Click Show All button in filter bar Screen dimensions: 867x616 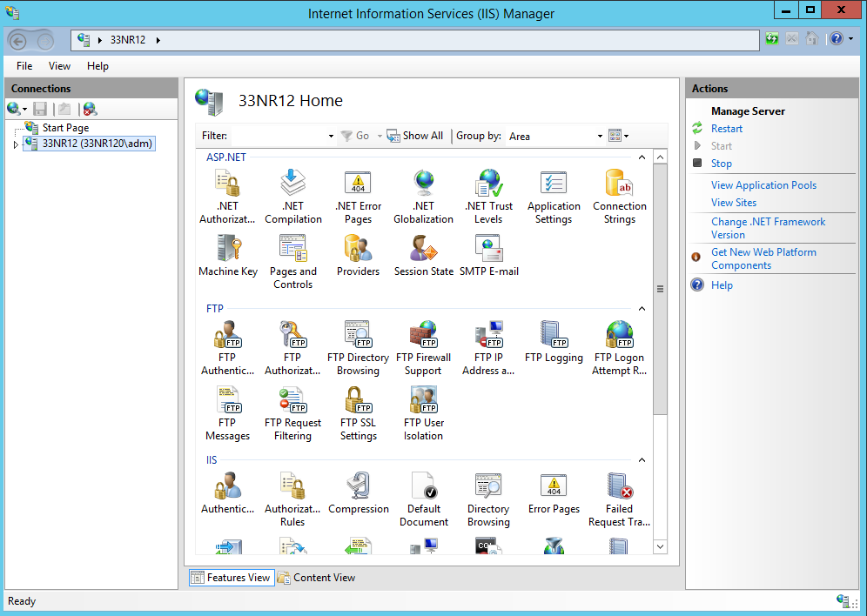(x=414, y=136)
